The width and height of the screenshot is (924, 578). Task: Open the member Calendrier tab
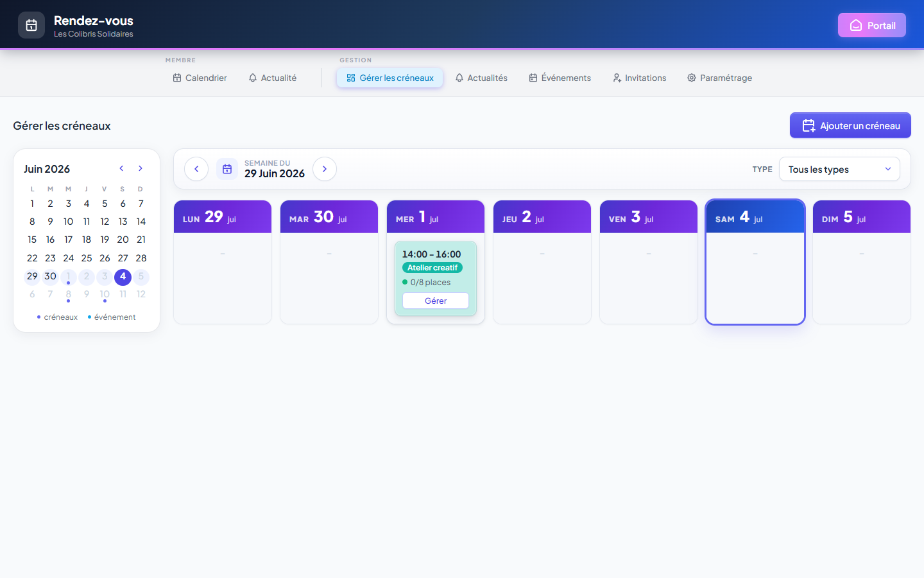(x=200, y=78)
